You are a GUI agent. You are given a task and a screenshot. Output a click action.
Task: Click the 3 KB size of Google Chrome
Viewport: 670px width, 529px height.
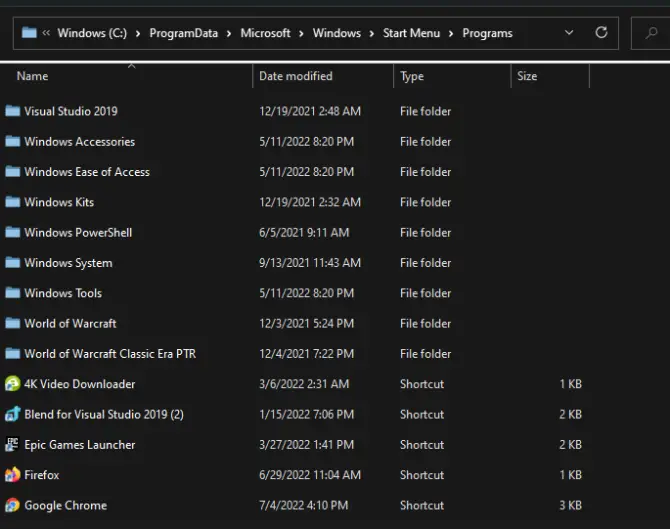pos(570,505)
